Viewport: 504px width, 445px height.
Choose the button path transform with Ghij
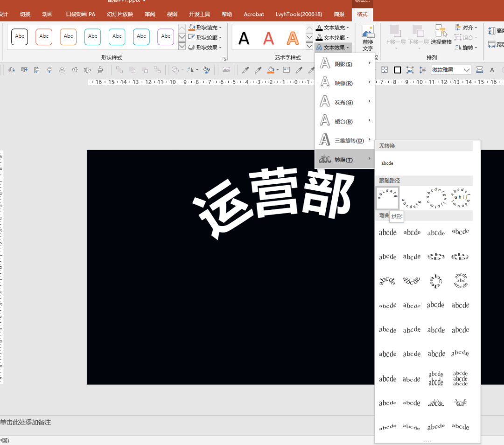point(461,198)
